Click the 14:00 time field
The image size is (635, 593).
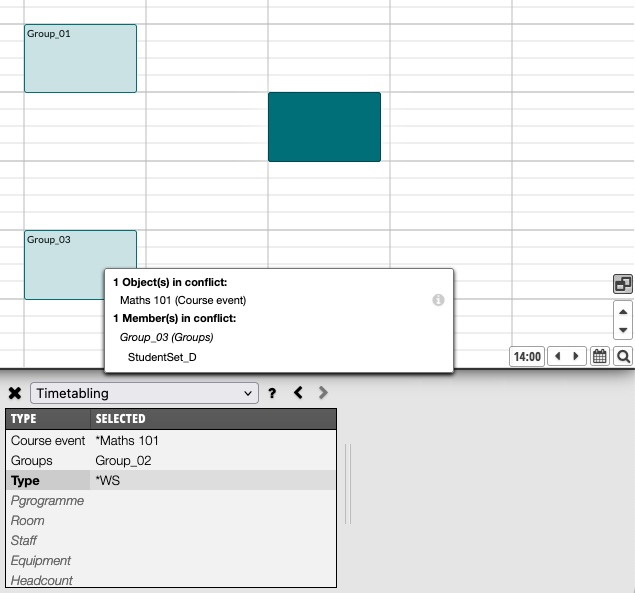tap(527, 357)
